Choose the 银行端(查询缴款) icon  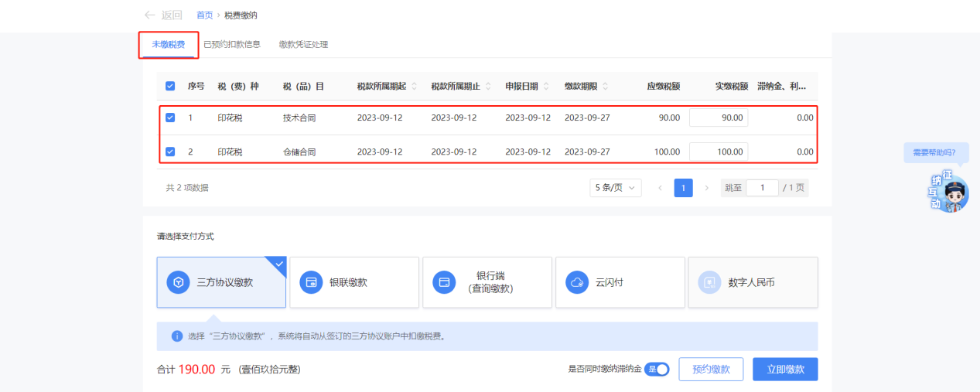tap(445, 282)
